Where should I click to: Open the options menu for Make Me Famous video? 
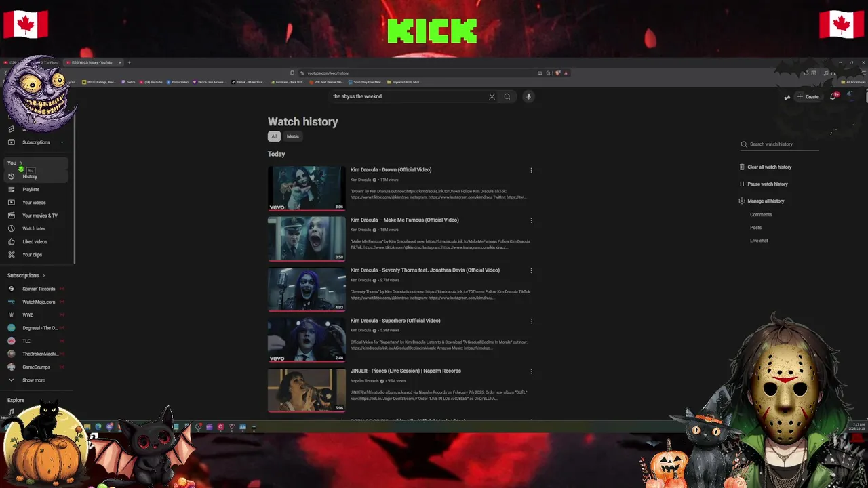[x=531, y=220]
